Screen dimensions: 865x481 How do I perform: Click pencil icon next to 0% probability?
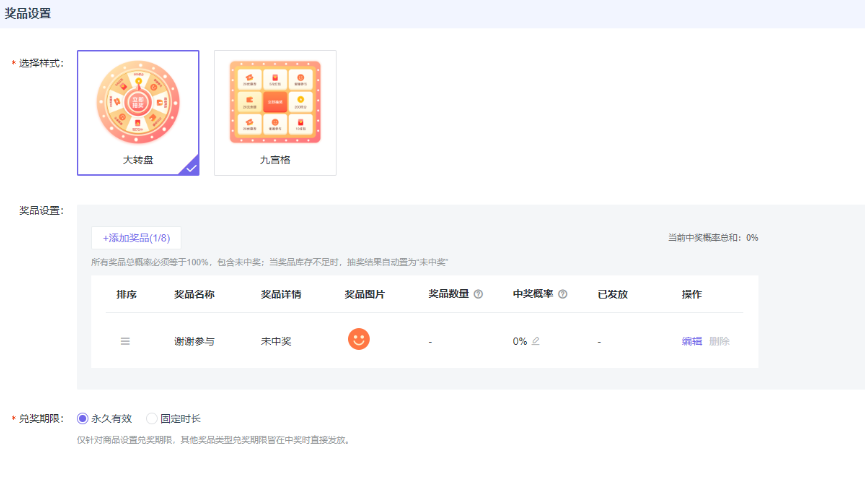pos(536,341)
